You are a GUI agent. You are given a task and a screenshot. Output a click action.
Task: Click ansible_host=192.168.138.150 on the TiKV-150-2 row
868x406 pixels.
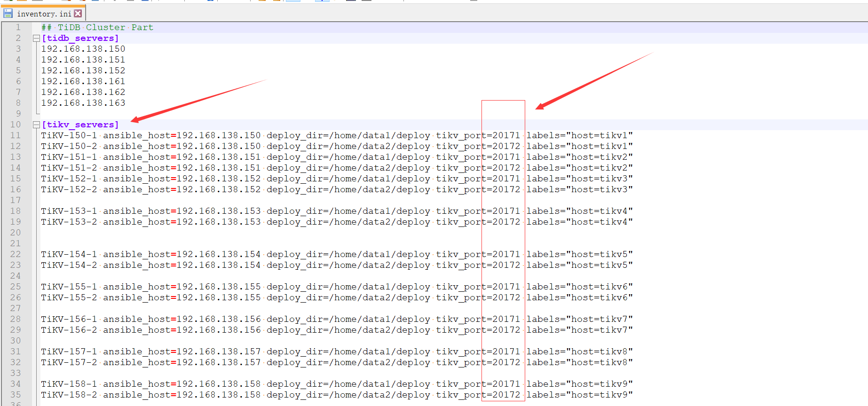(x=182, y=146)
